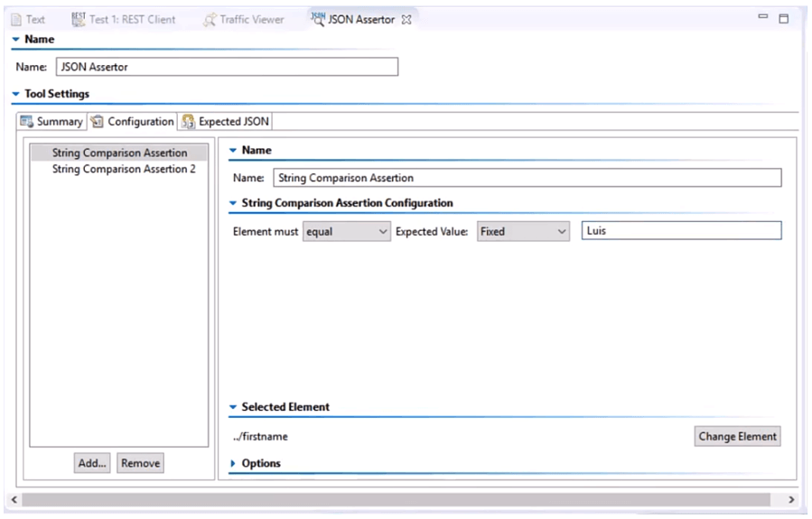Select the Configuration tab

point(132,122)
